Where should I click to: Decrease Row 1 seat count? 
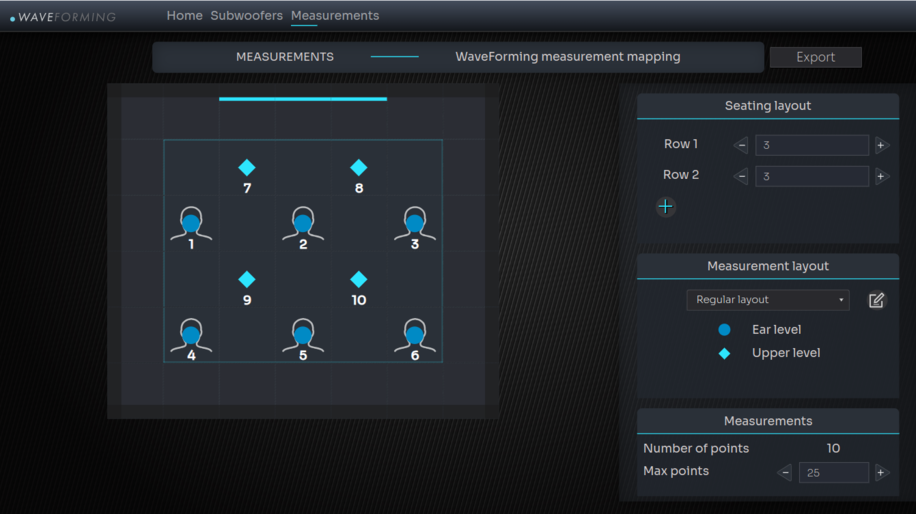tap(741, 145)
